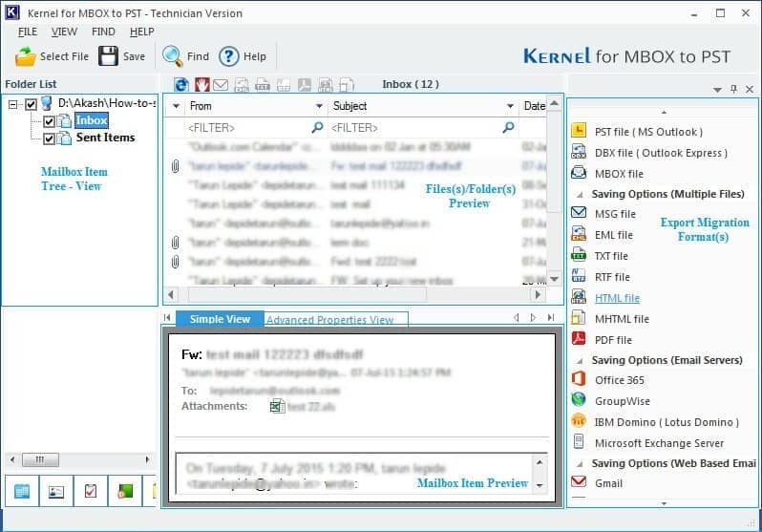Choose the MSG file envelope icon
762x532 pixels.
(579, 212)
